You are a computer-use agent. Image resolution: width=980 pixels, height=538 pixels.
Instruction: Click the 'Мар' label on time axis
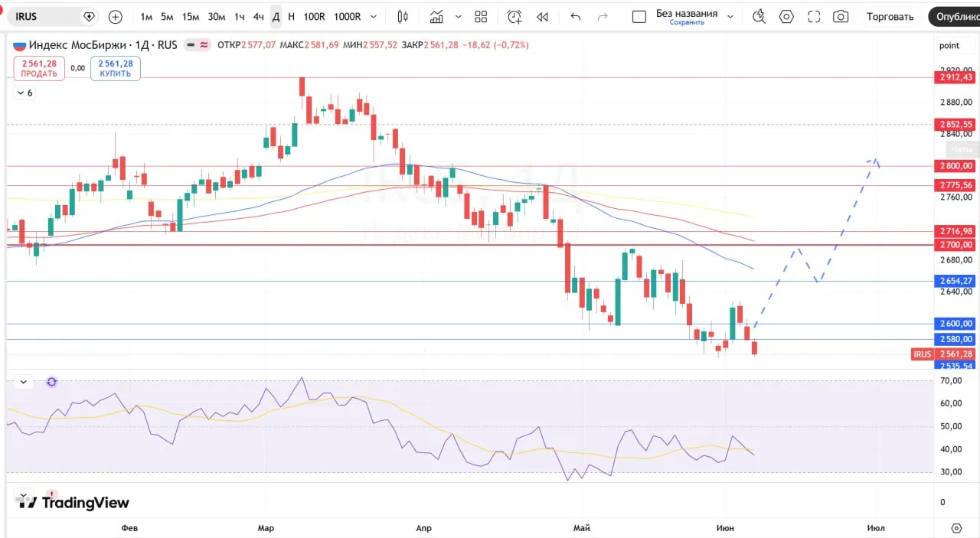click(266, 528)
